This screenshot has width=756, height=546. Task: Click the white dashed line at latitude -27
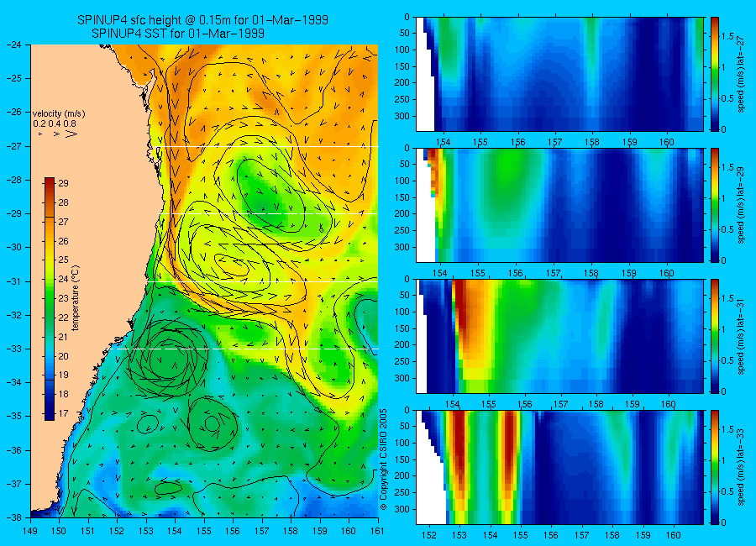click(269, 146)
